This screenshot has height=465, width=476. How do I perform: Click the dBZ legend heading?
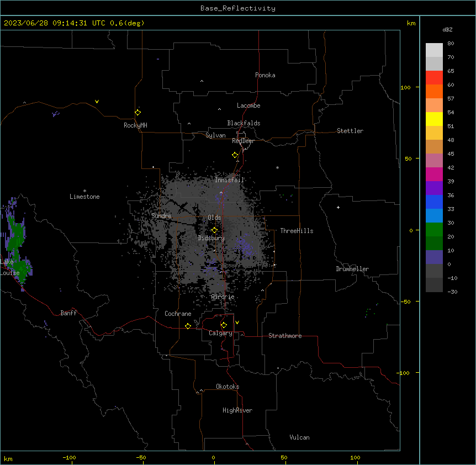click(x=447, y=29)
